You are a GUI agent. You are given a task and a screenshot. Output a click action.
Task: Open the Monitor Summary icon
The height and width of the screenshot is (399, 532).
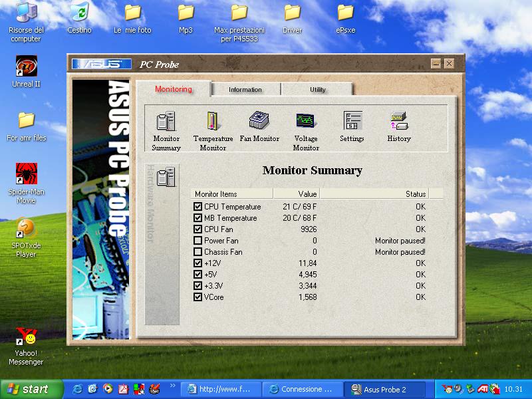[x=166, y=121]
